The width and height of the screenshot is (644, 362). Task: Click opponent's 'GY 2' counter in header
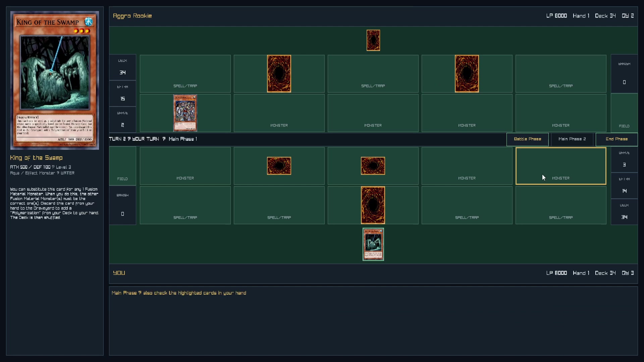tap(628, 16)
